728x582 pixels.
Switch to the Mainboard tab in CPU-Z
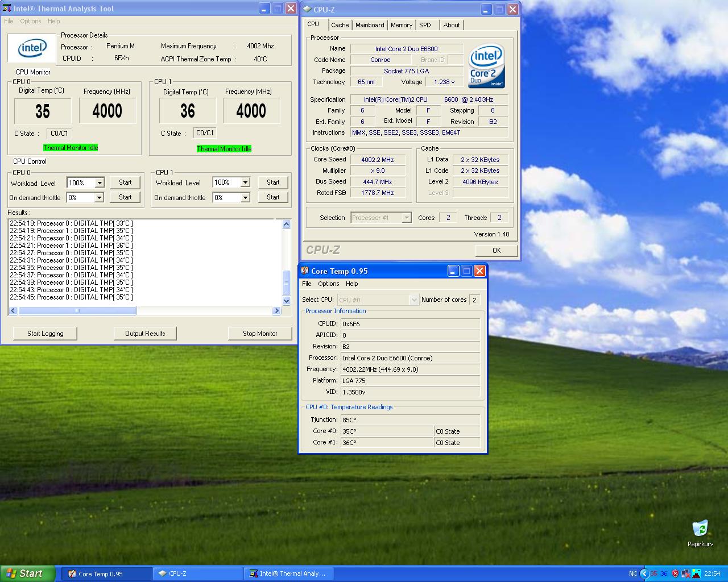(x=370, y=25)
